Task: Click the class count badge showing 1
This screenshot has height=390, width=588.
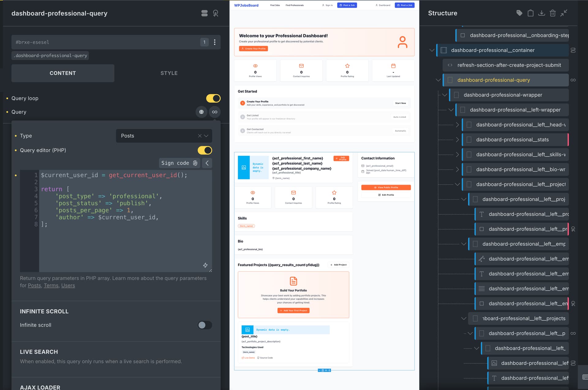Action: pos(204,42)
